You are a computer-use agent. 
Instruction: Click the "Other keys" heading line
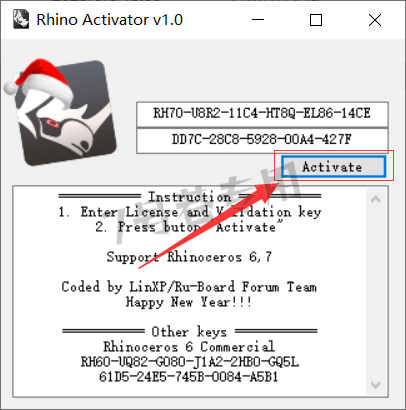(190, 332)
